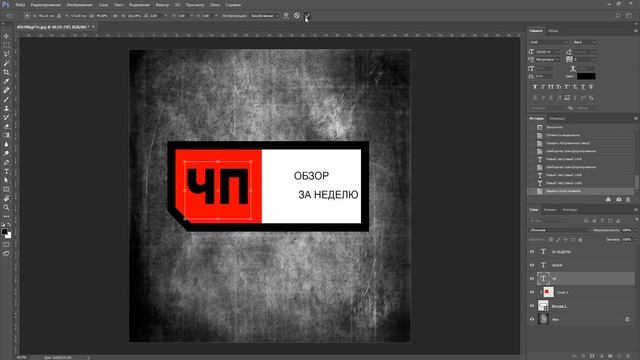
Task: Click the foreground color swatch in toolbar
Action: [4, 232]
